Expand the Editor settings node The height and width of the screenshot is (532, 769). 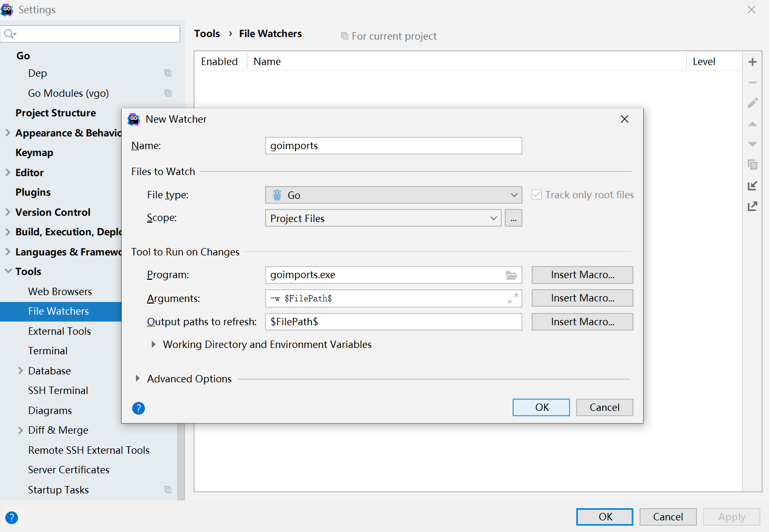(x=8, y=172)
